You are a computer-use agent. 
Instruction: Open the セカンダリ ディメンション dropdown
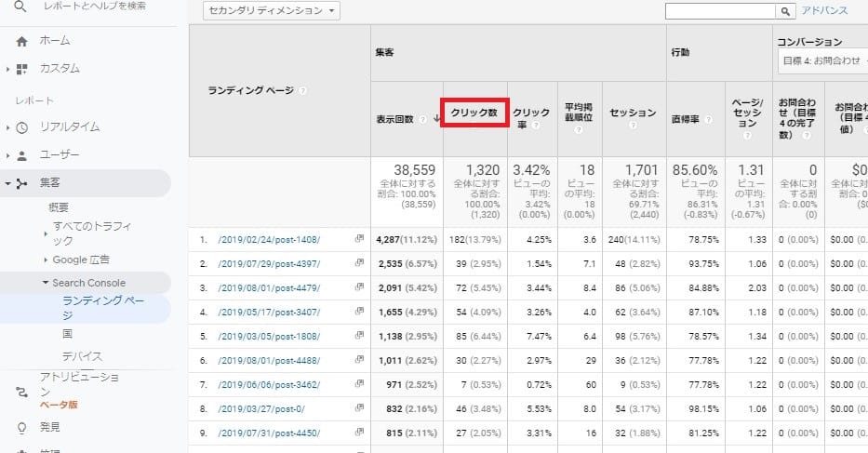pyautogui.click(x=272, y=10)
